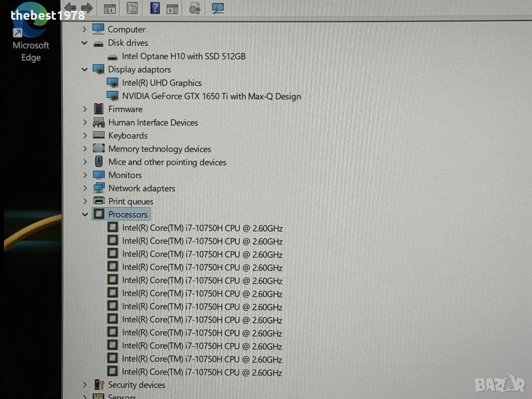The width and height of the screenshot is (532, 399).
Task: Click the Back arrow in toolbar
Action: (70, 8)
